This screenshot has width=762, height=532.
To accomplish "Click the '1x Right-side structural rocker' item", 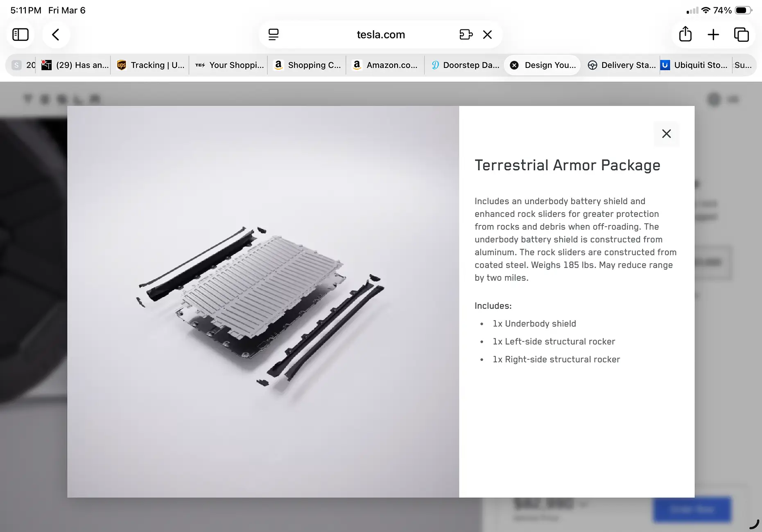I will point(556,359).
